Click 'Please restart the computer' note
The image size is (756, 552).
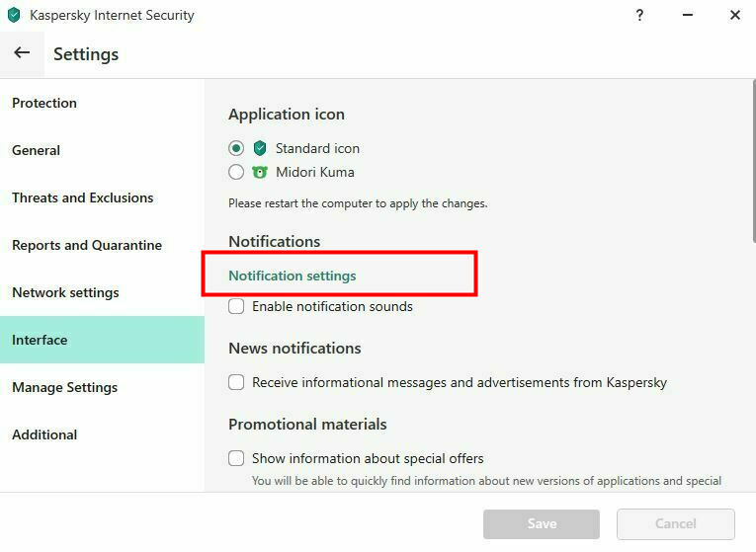(x=358, y=203)
